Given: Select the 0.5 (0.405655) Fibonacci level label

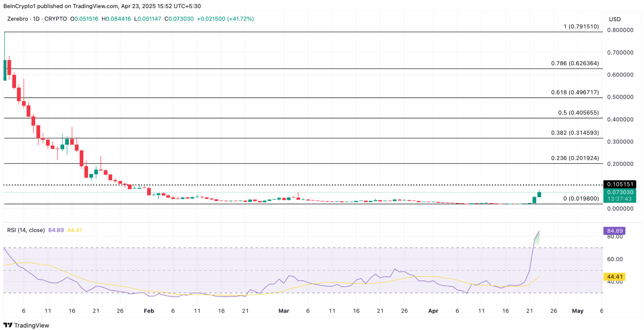Looking at the screenshot, I should coord(578,113).
